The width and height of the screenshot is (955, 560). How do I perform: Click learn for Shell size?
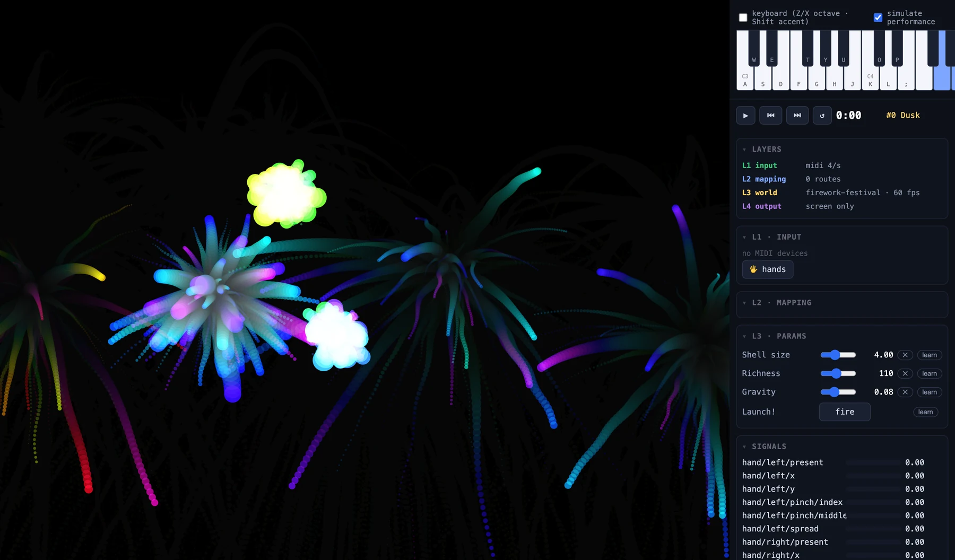[929, 355]
